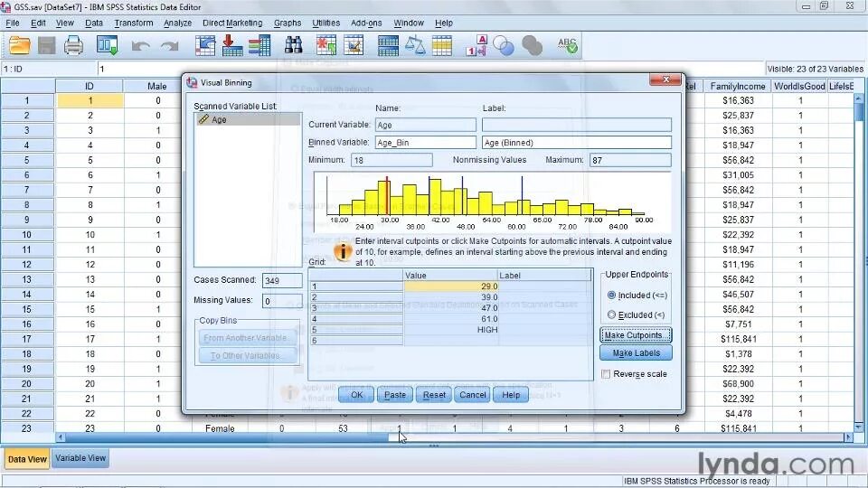Open the Transform menu
Viewport: 868px width, 488px height.
point(134,23)
